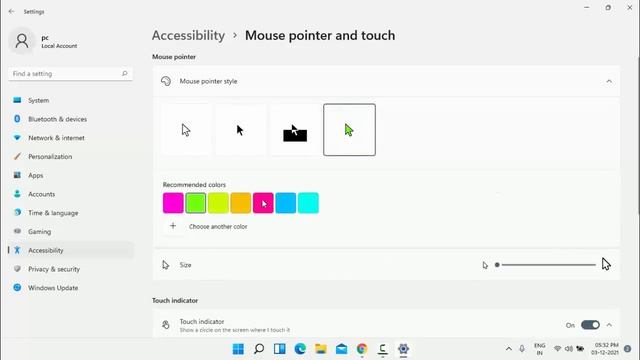Open Task View from the taskbar
This screenshot has height=360, width=640.
coord(280,349)
